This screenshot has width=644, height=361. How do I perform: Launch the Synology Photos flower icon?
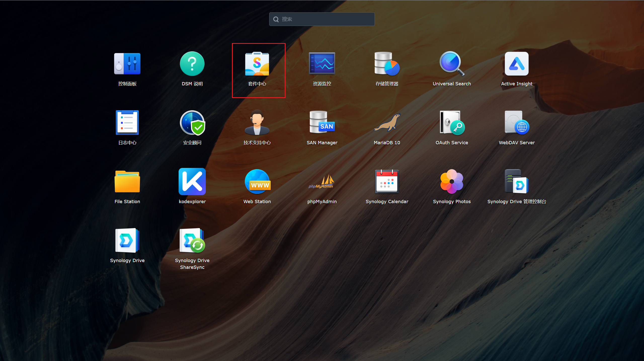[452, 182]
